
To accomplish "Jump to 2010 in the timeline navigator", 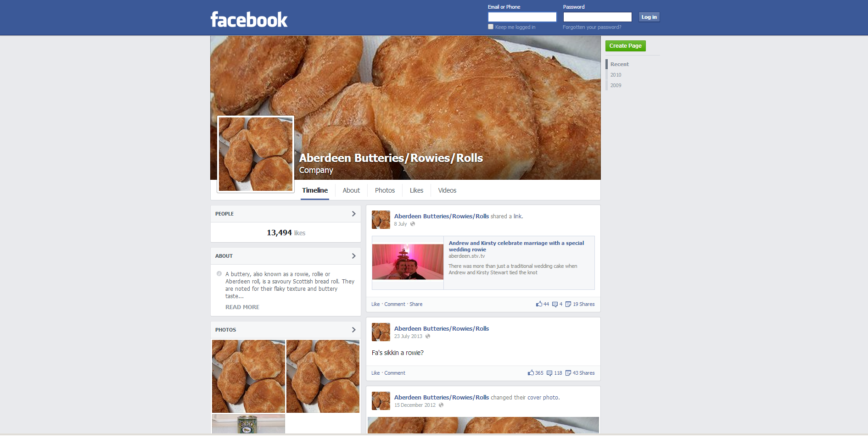I will coord(616,75).
